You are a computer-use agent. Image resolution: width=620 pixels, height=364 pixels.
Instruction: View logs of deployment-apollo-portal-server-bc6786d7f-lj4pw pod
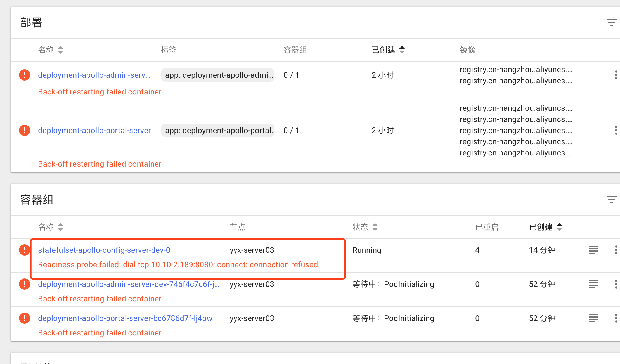click(594, 318)
